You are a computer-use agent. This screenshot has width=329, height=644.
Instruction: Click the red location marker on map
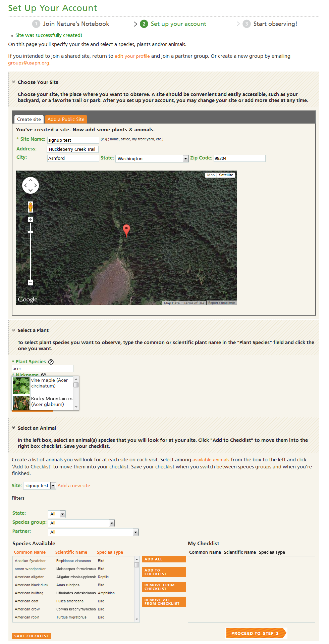(126, 230)
